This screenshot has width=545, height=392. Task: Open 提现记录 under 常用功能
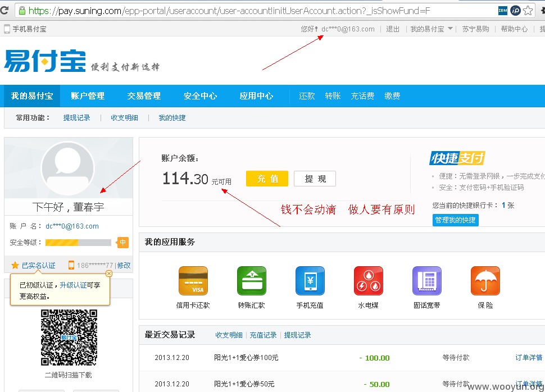tap(77, 118)
